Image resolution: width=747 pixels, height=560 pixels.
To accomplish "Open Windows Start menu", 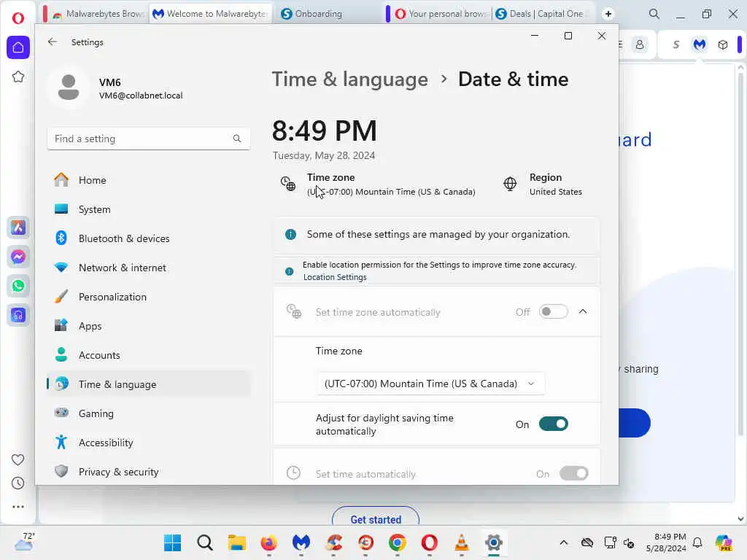I will (x=172, y=542).
